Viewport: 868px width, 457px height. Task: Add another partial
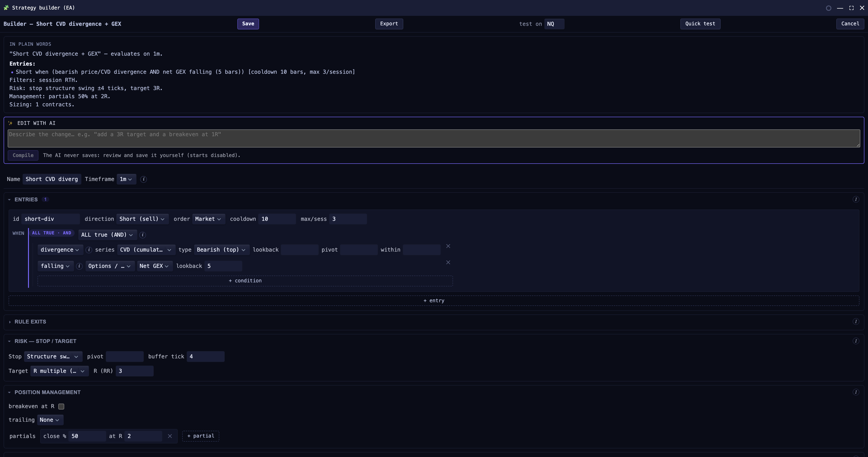200,436
